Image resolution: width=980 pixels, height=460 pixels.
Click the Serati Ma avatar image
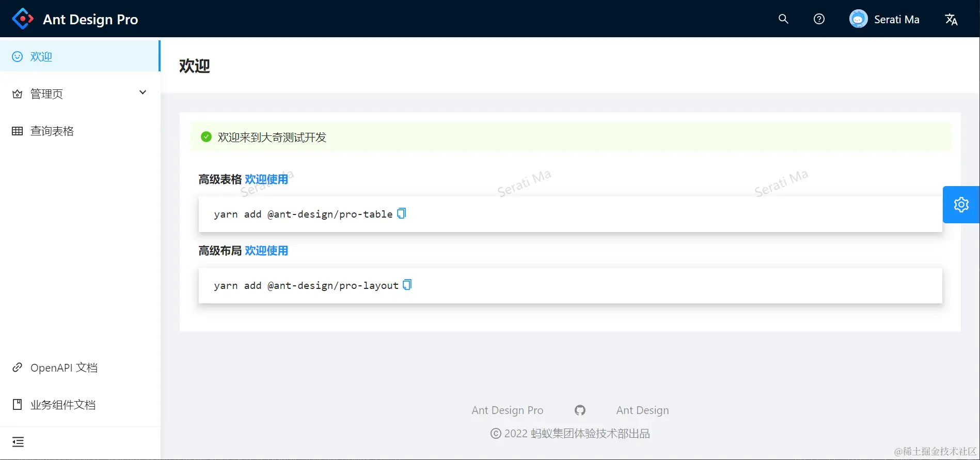tap(858, 19)
